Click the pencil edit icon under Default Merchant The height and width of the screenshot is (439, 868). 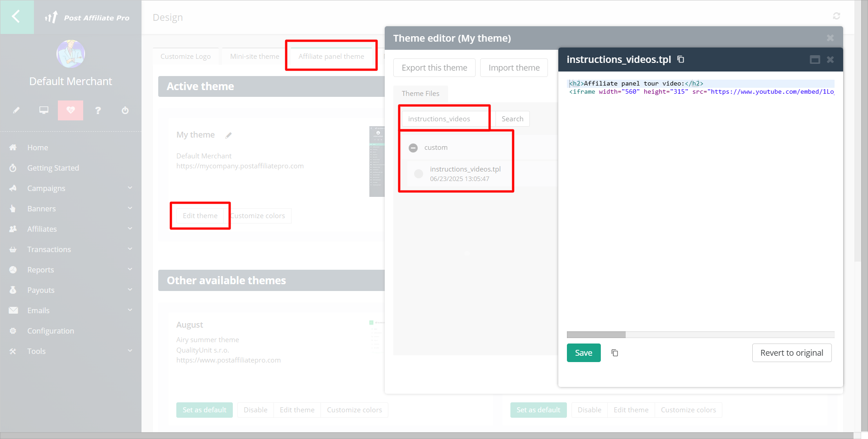point(16,110)
